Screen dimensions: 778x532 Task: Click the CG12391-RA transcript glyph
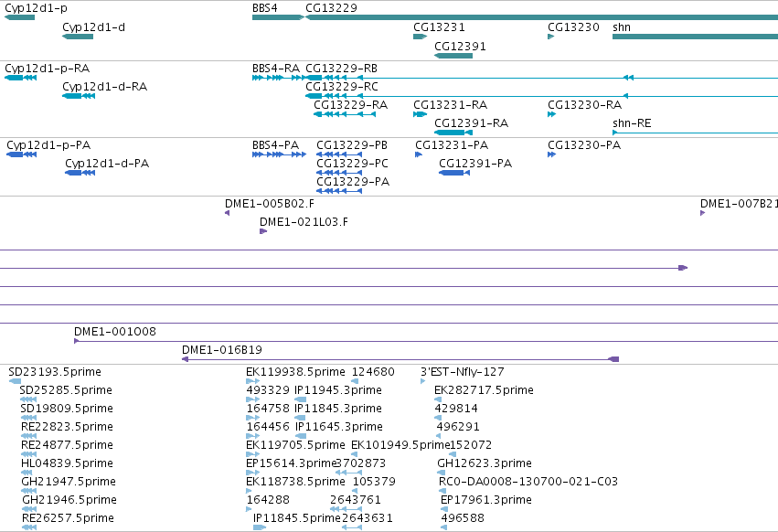(x=453, y=133)
